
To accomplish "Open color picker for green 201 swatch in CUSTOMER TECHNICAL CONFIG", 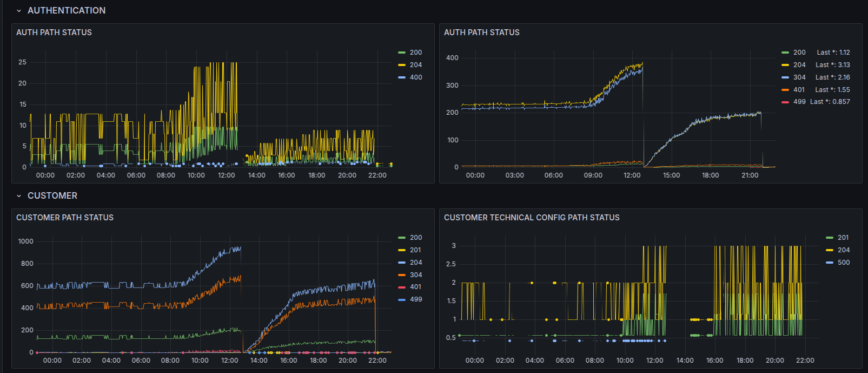I will point(830,238).
